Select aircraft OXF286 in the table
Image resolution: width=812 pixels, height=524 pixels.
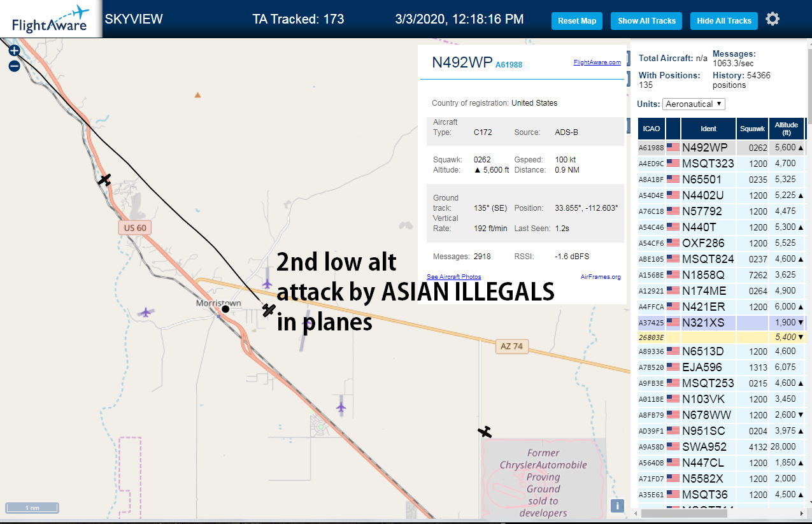click(x=722, y=243)
